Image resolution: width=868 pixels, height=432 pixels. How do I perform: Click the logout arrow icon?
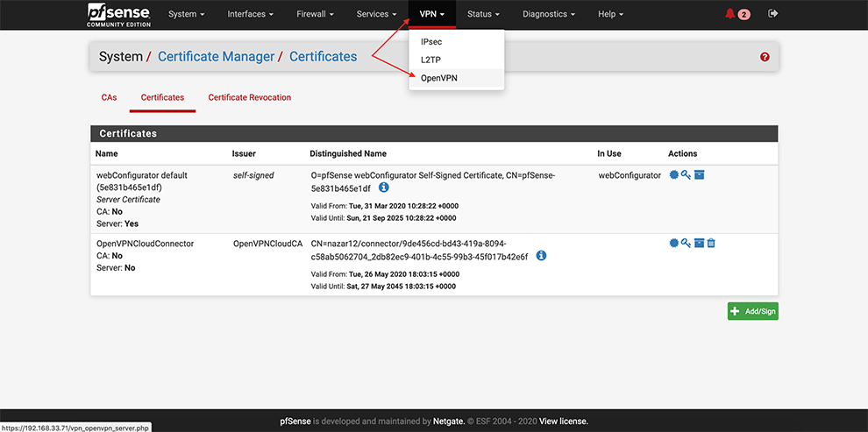[772, 14]
